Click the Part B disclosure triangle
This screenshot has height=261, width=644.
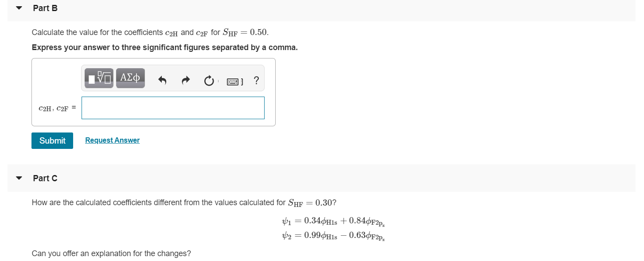point(18,7)
